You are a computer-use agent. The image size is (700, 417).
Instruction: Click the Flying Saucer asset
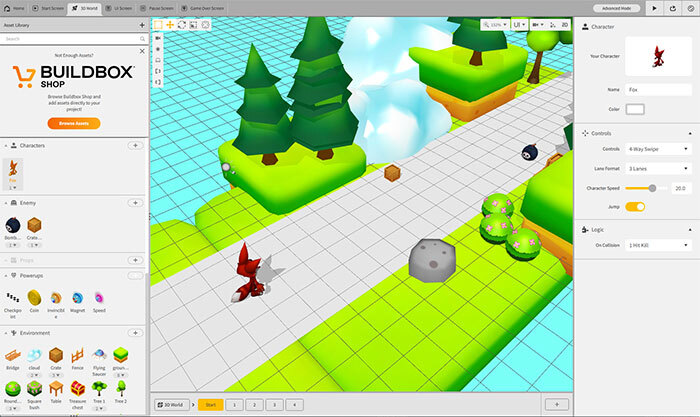[99, 354]
